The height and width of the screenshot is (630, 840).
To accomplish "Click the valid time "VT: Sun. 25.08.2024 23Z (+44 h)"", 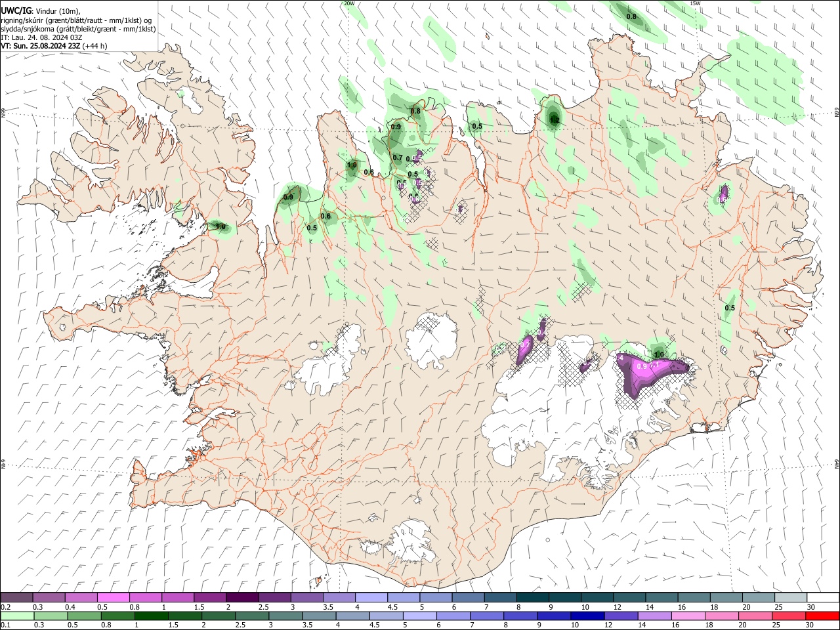I will pyautogui.click(x=54, y=46).
